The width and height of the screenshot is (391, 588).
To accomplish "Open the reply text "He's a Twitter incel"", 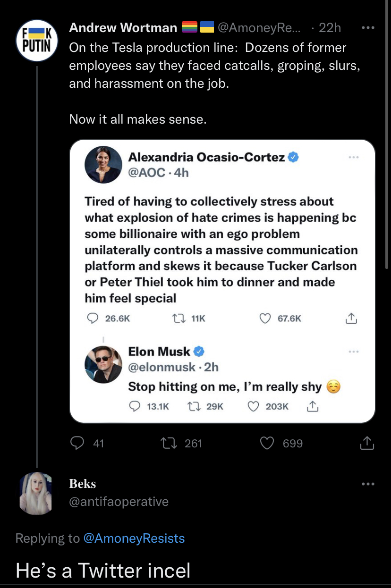I will coord(103,570).
